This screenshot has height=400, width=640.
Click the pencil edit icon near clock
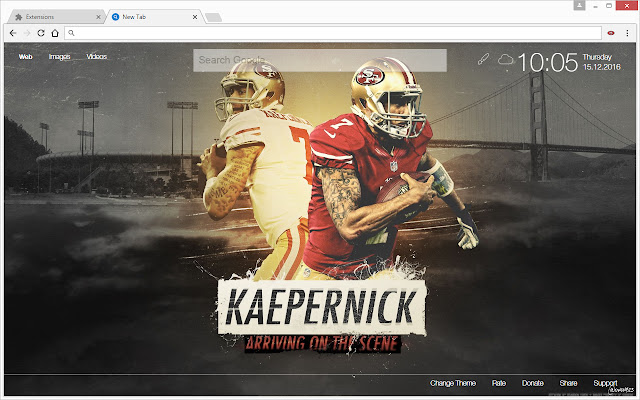click(483, 59)
